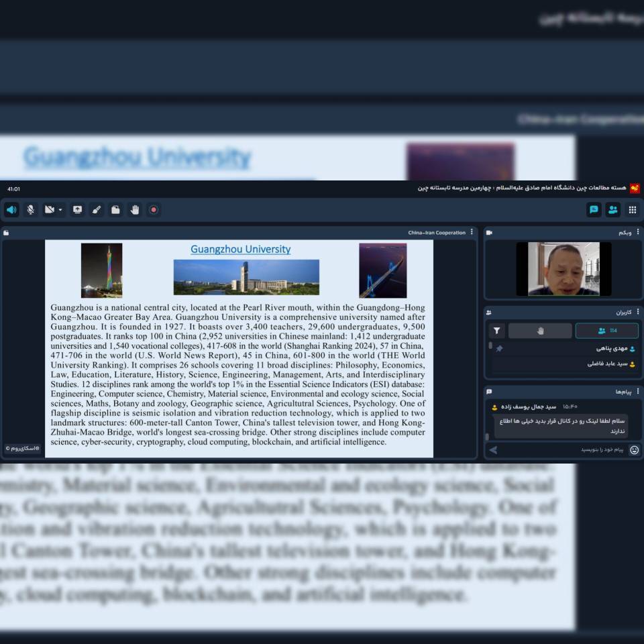Click the file icon in presentation header
644x644 pixels.
(x=6, y=233)
